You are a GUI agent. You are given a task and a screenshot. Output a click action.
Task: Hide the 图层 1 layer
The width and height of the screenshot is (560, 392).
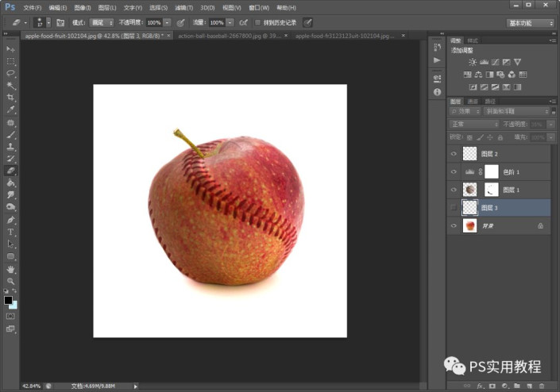[454, 190]
